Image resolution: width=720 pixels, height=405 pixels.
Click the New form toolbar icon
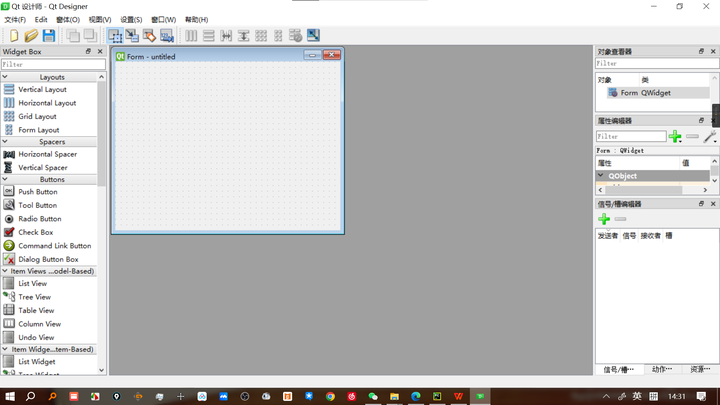14,35
